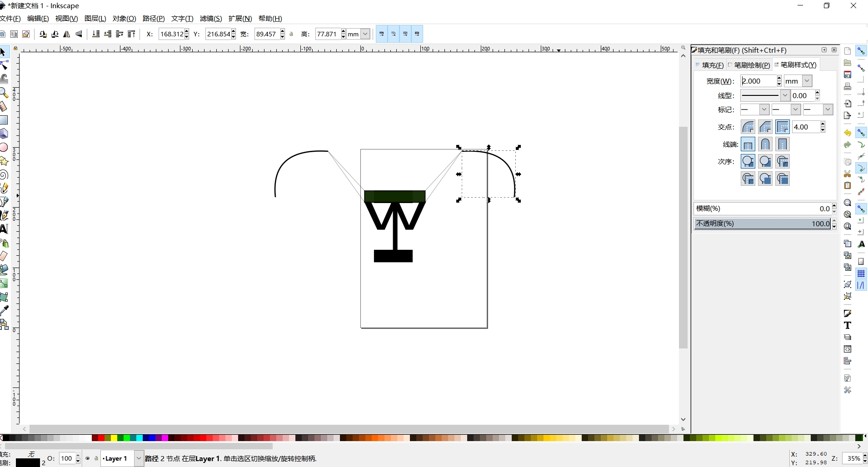The height and width of the screenshot is (467, 868).
Task: Flip selected object vertically
Action: (79, 34)
